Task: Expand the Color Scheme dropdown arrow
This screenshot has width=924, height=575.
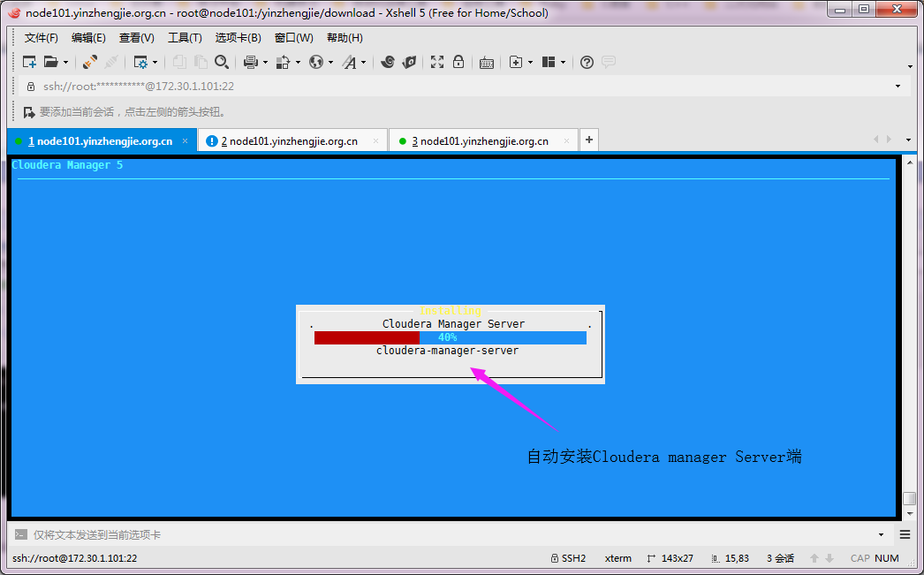Action: pos(298,62)
